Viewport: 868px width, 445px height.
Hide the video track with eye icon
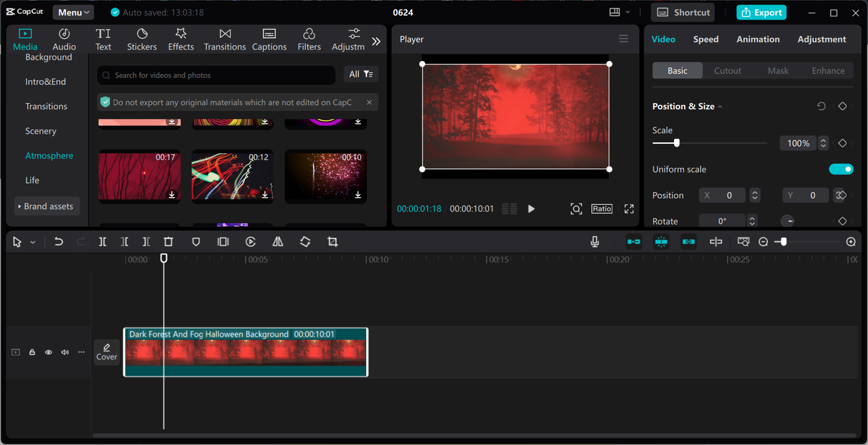[48, 352]
